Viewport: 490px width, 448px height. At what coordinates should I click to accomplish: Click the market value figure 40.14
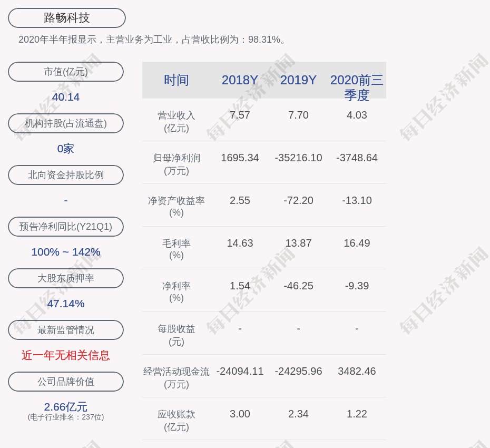(x=66, y=97)
